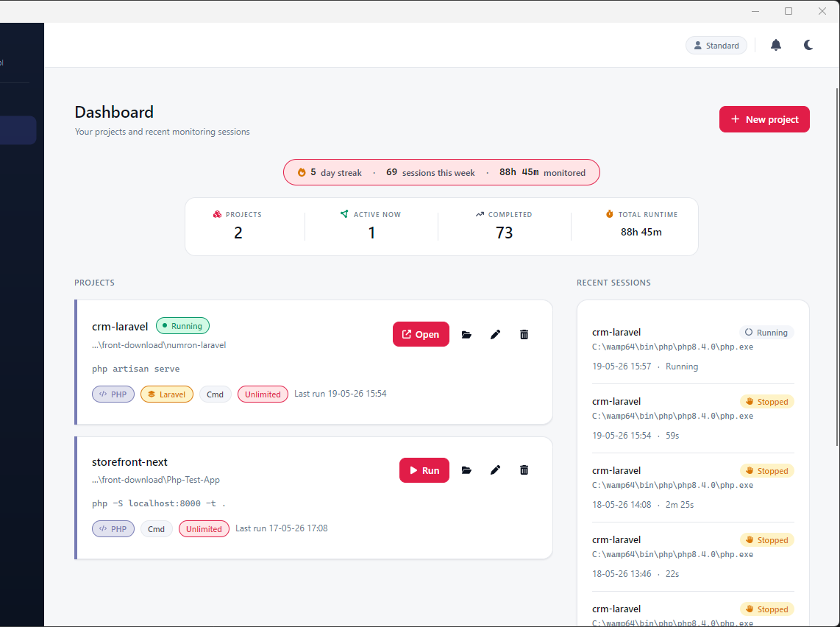This screenshot has height=627, width=840.
Task: Select the highlighted sidebar item
Action: pos(18,130)
